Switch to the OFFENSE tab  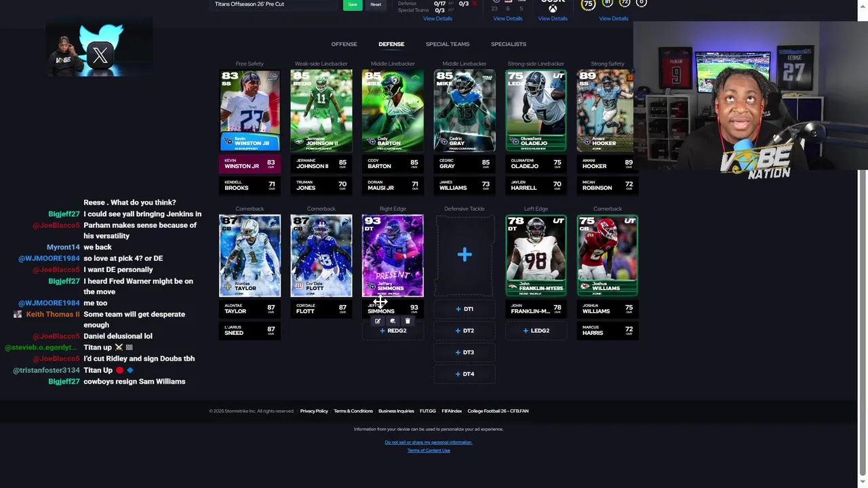[x=344, y=44]
